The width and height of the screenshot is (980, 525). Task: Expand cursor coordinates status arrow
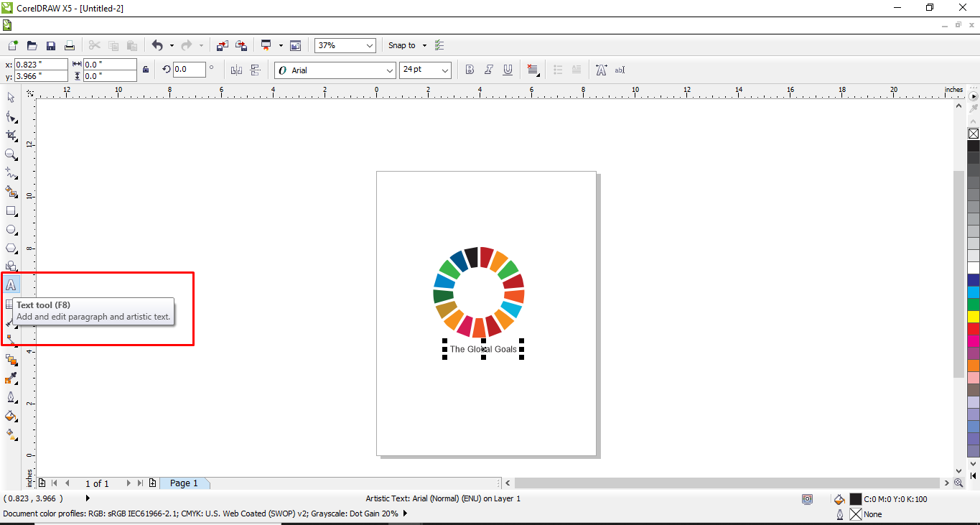click(88, 498)
